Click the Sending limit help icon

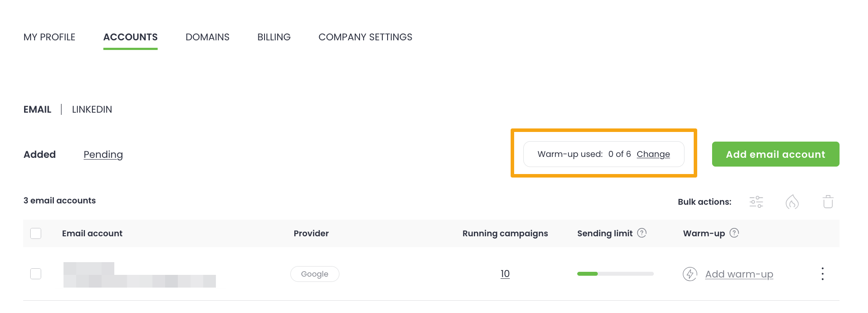coord(642,233)
